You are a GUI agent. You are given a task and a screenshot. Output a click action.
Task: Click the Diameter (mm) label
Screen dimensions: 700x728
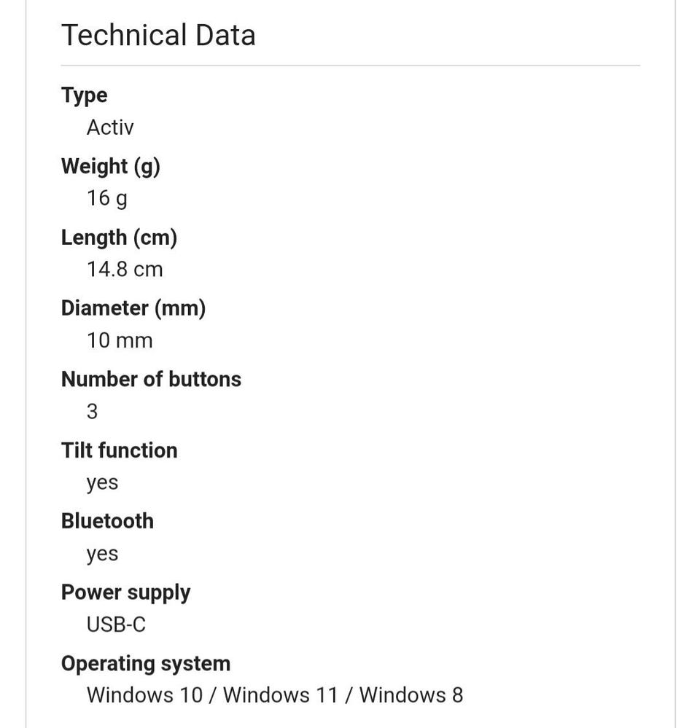tap(133, 308)
